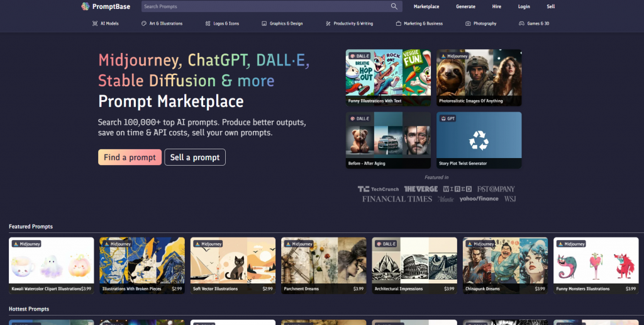Click the Fast Company logo
Viewport: 644px width, 325px height.
click(496, 189)
